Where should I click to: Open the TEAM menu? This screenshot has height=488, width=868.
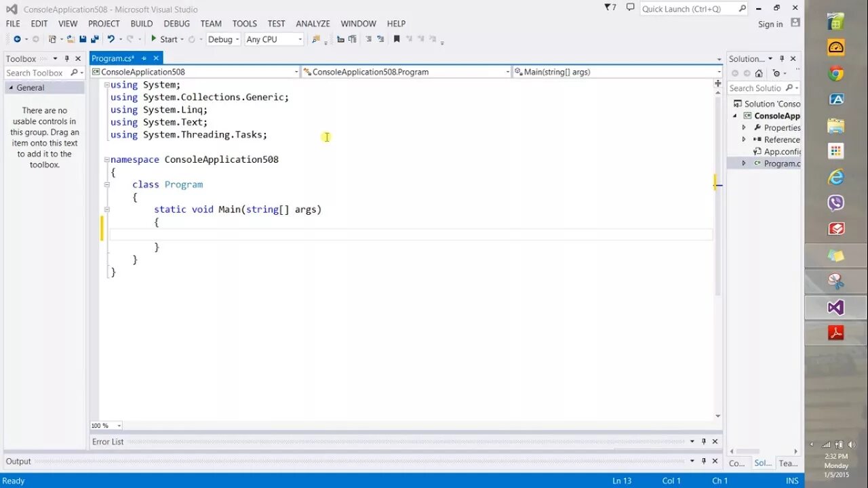(x=211, y=24)
